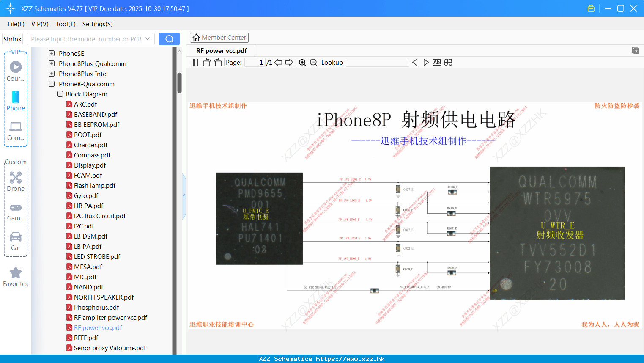Collapse the Block Diagram folder
This screenshot has width=644, height=363.
pos(60,94)
